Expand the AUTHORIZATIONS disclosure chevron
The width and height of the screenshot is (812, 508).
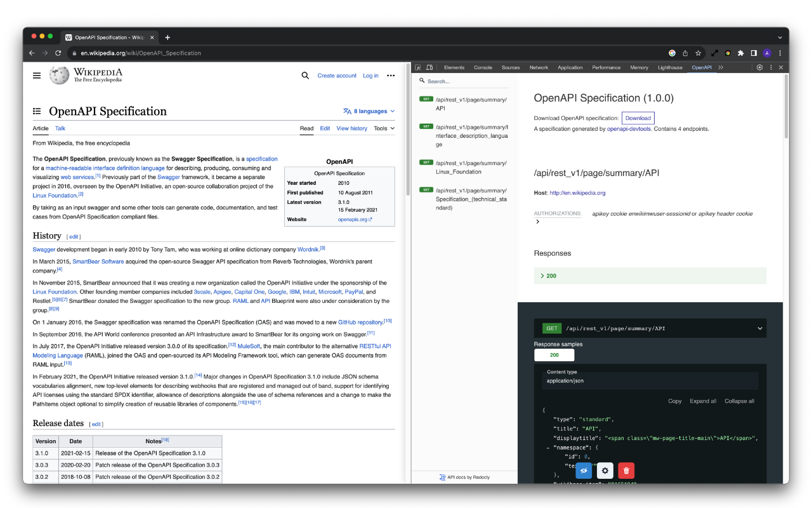click(537, 222)
